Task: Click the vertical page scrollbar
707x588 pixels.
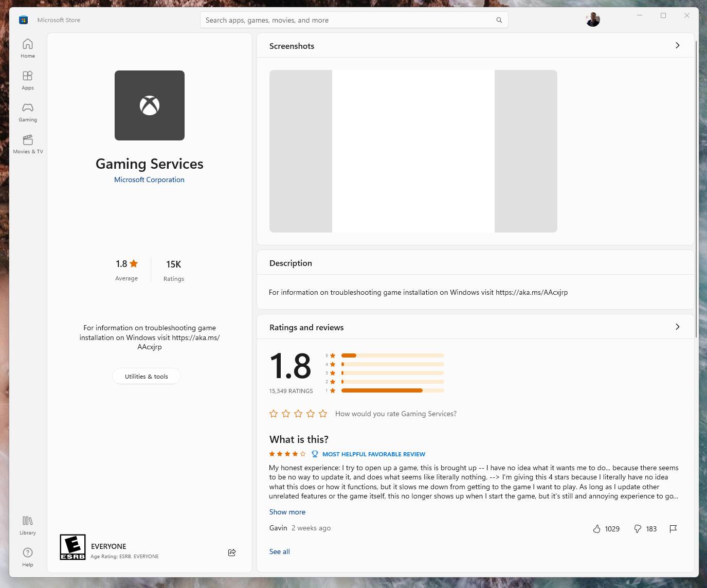Action: tap(696, 188)
